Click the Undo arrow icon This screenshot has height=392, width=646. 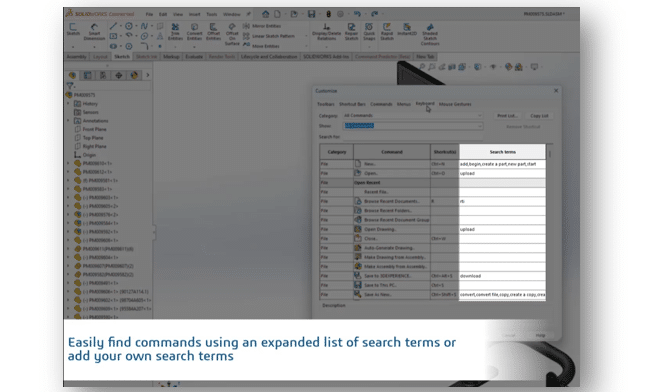click(357, 14)
